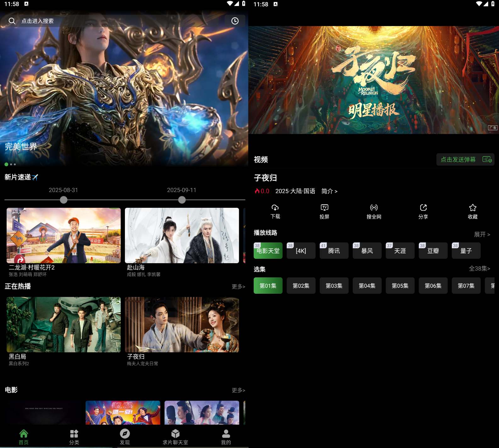
Task: Open 二龙湖·村暖花开2 poster
Action: [64, 235]
